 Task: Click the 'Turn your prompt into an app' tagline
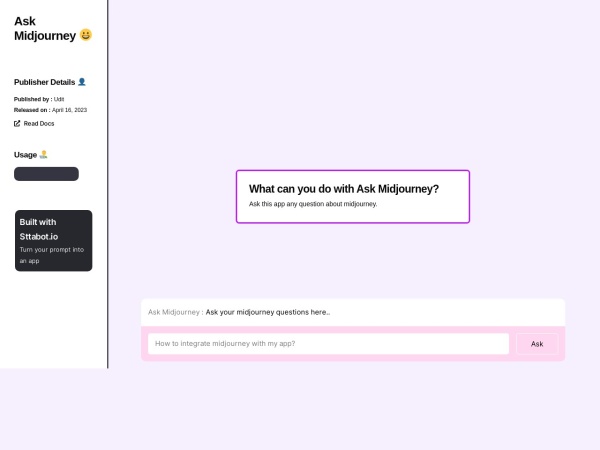tap(52, 255)
